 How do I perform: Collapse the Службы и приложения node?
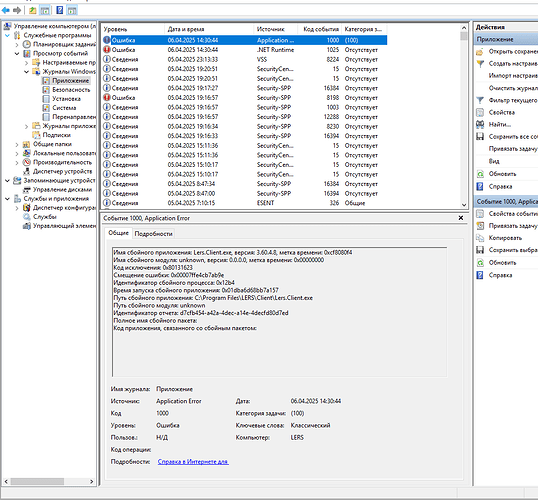click(x=7, y=199)
